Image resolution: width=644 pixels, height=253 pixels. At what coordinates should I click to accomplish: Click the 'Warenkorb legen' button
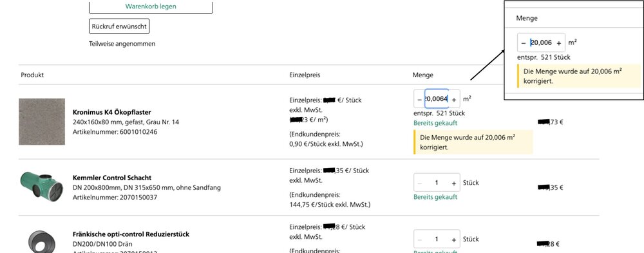coord(151,6)
